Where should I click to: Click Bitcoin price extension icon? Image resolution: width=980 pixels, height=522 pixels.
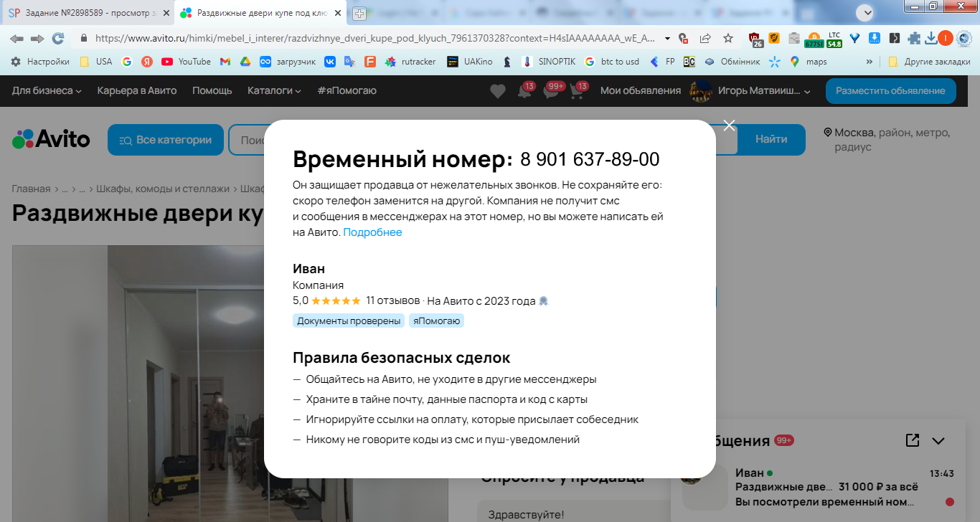[x=814, y=39]
